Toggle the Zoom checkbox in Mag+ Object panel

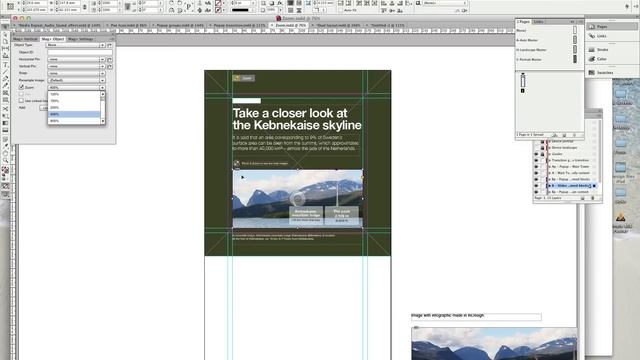(x=21, y=87)
